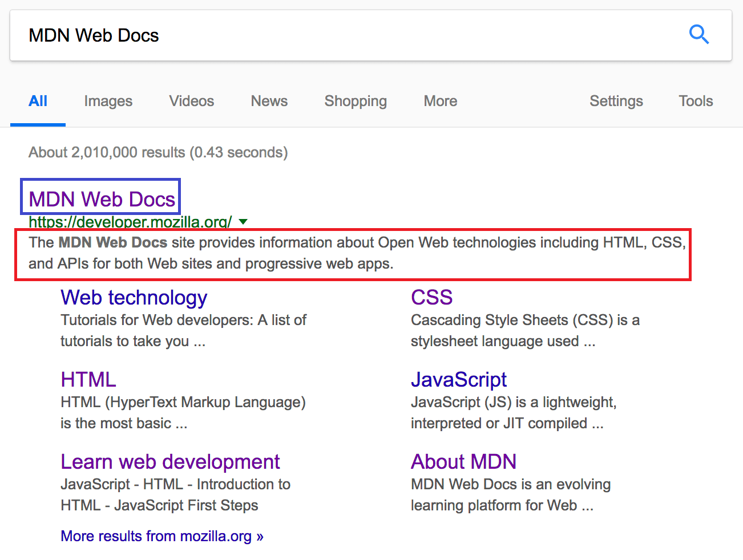Open the Shopping tab
743x560 pixels.
tap(356, 101)
